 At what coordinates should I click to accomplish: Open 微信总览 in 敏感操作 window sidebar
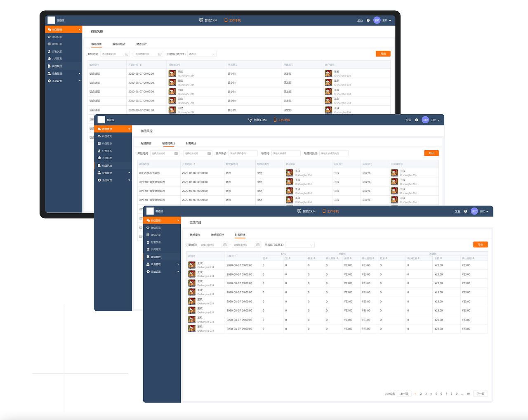(57, 37)
